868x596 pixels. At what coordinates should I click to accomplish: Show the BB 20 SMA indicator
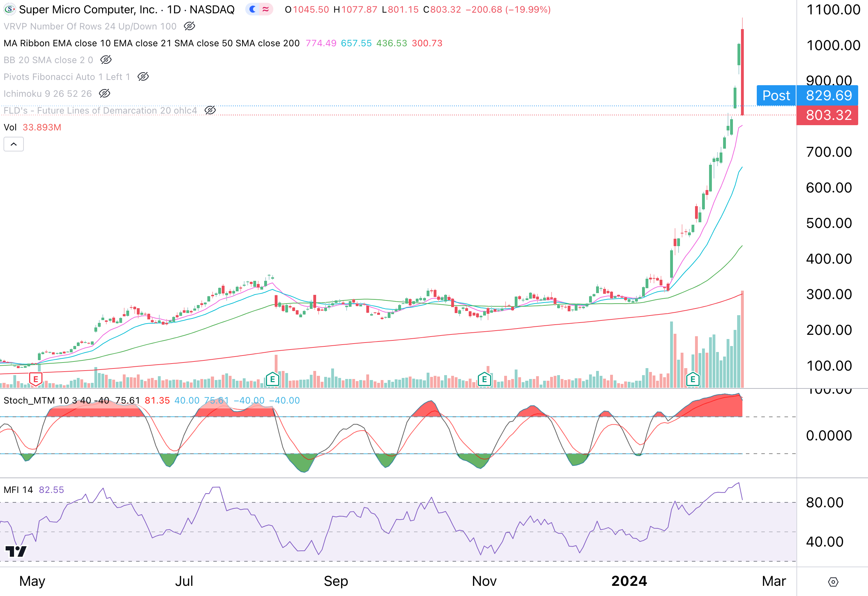point(106,60)
